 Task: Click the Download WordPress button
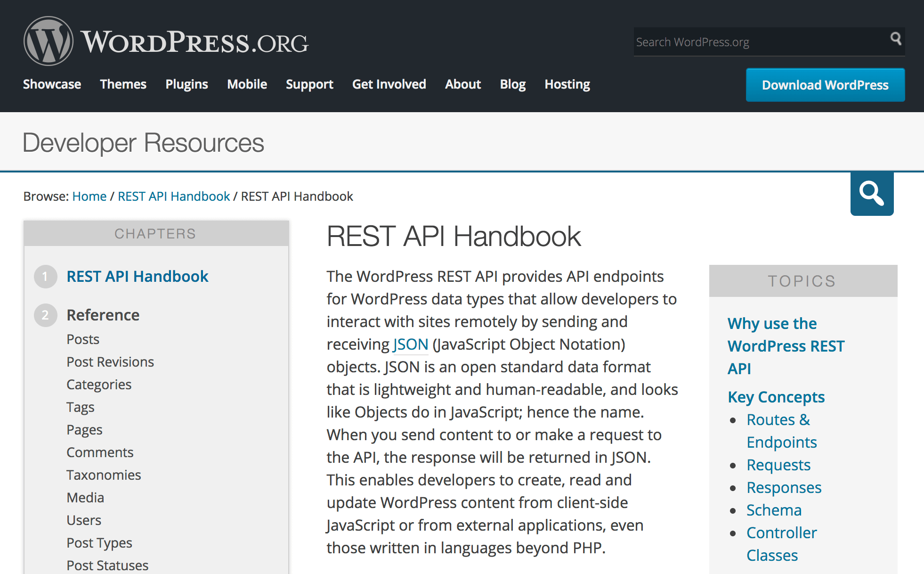coord(824,84)
